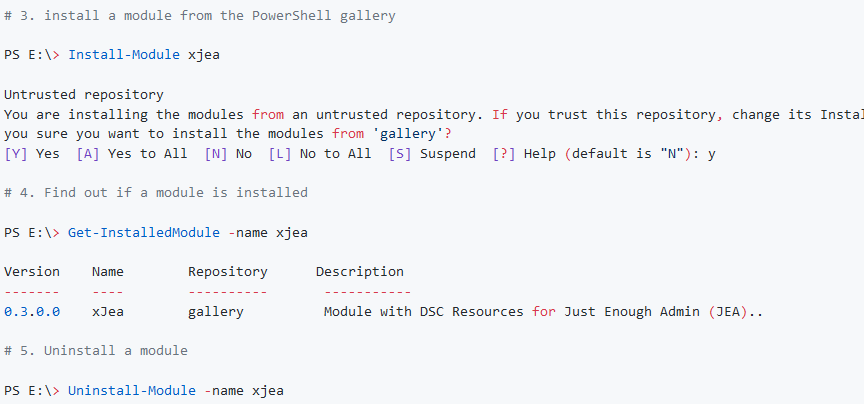The image size is (864, 404).
Task: Click the Description column header
Action: click(360, 272)
